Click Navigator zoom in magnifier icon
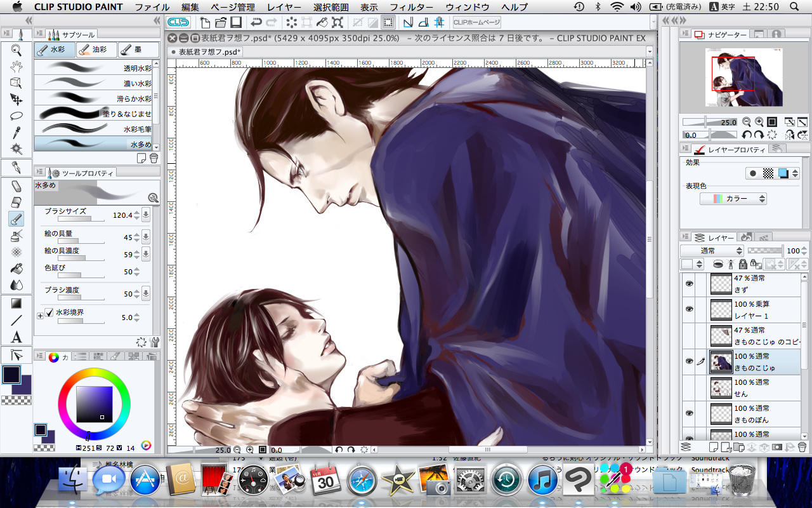 759,122
